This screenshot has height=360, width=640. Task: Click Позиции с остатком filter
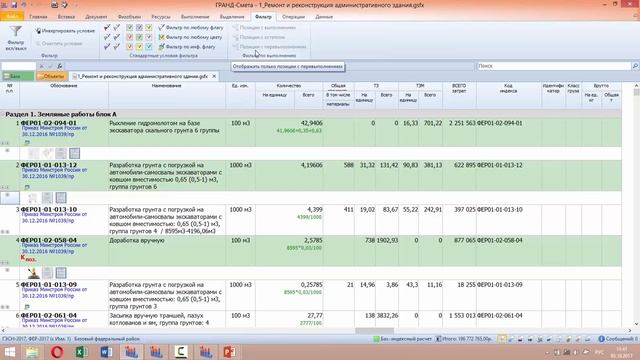point(259,37)
